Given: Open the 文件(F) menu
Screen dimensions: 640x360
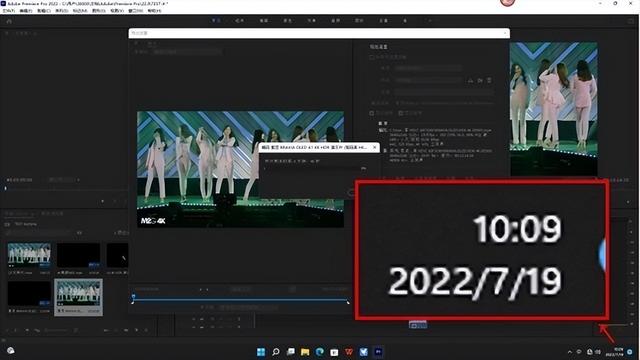Looking at the screenshot, I should pos(8,11).
